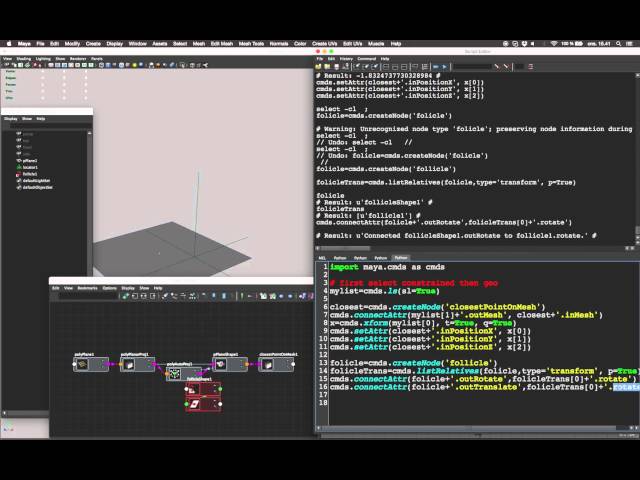Click the polyAutoProj1 node icon

click(x=175, y=374)
